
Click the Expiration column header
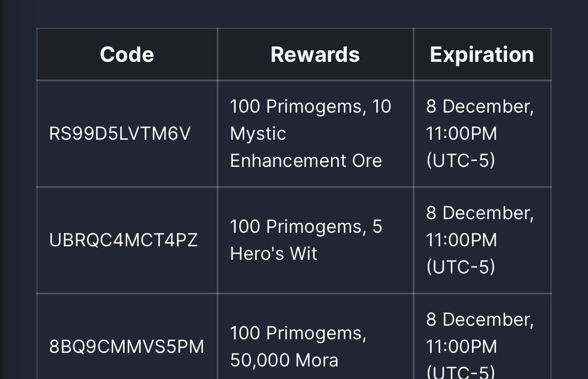point(482,54)
